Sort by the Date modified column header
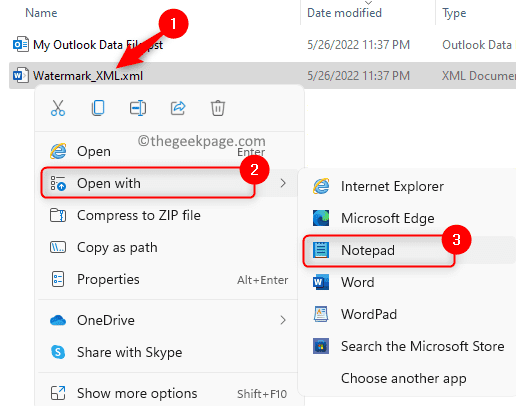This screenshot has width=516, height=406. [344, 13]
